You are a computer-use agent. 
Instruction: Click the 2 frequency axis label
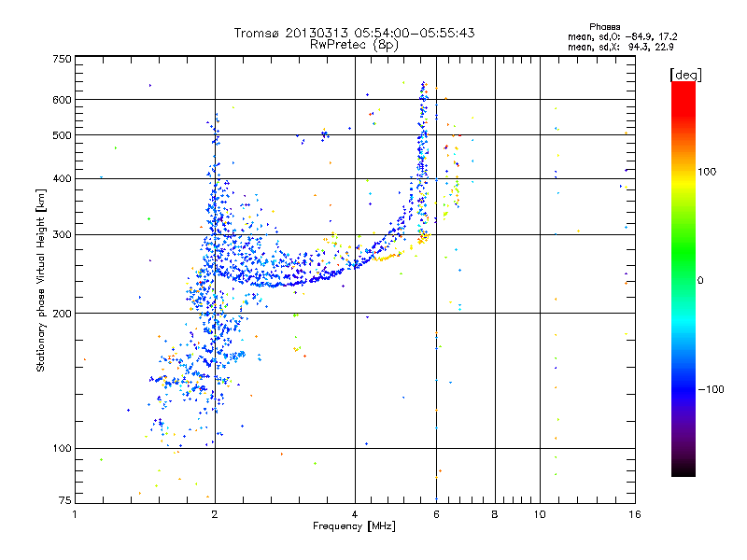click(215, 514)
